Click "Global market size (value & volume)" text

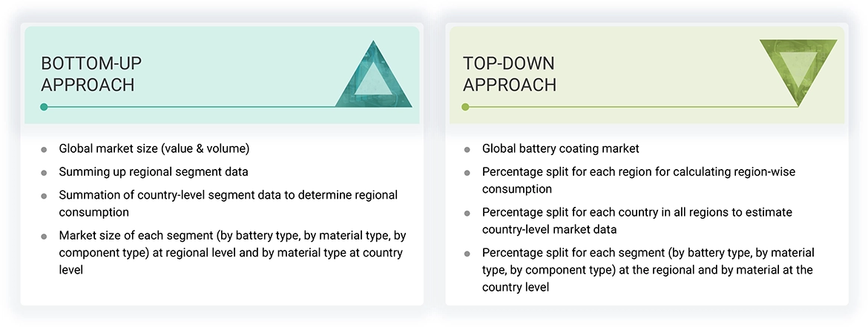(154, 149)
